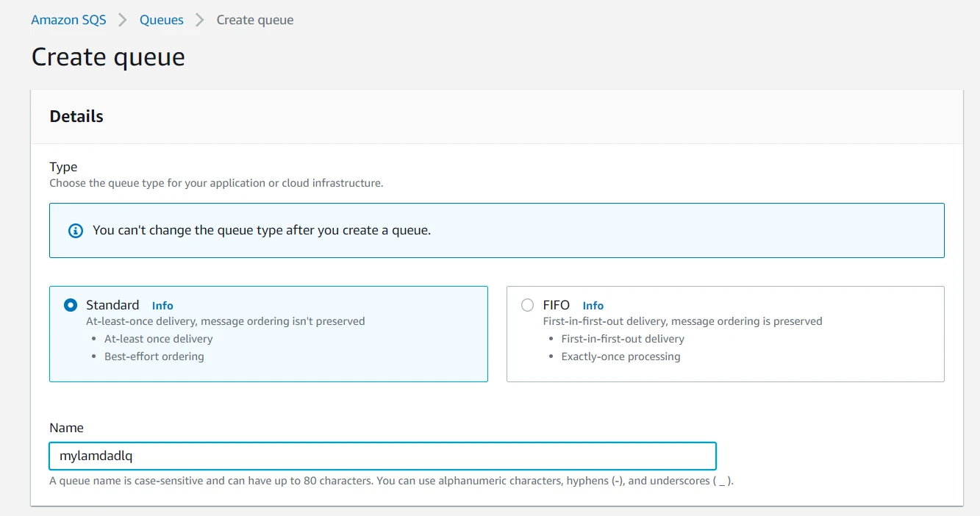The height and width of the screenshot is (516, 980).
Task: Click the Create queue page heading
Action: [108, 57]
